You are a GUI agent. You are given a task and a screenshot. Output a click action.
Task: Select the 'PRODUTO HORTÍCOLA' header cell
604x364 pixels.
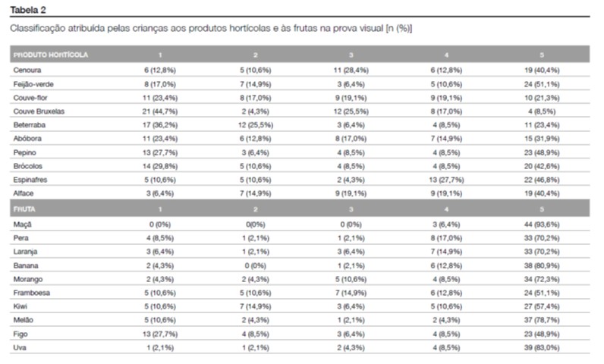coord(51,55)
